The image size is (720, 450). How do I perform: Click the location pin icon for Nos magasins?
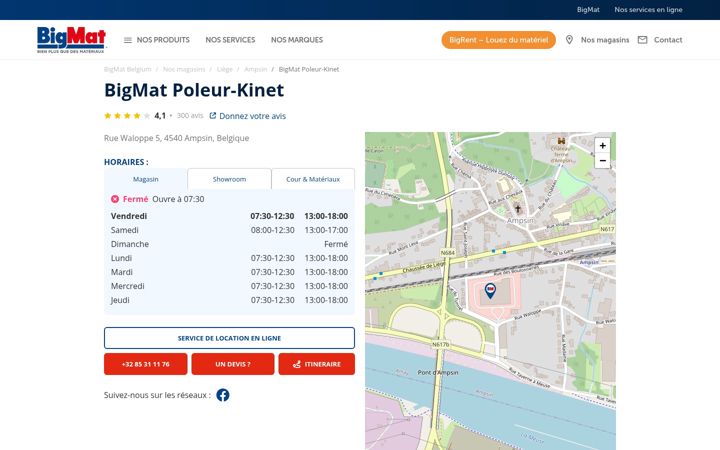[x=569, y=40]
